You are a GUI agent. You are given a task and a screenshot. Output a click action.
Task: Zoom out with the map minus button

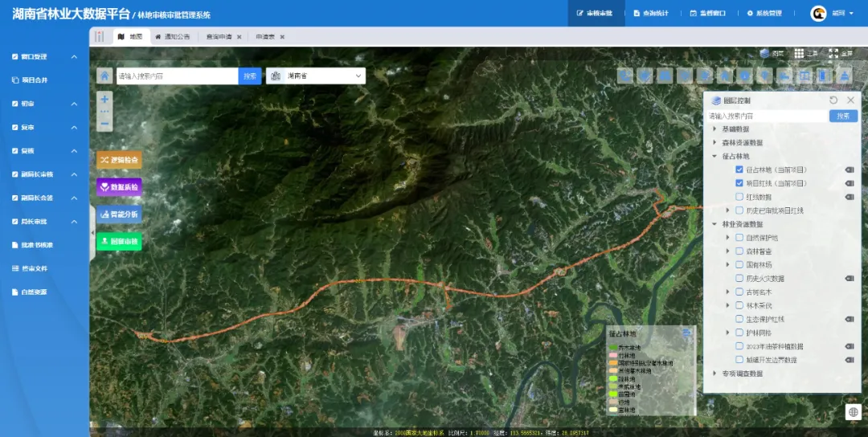click(104, 125)
